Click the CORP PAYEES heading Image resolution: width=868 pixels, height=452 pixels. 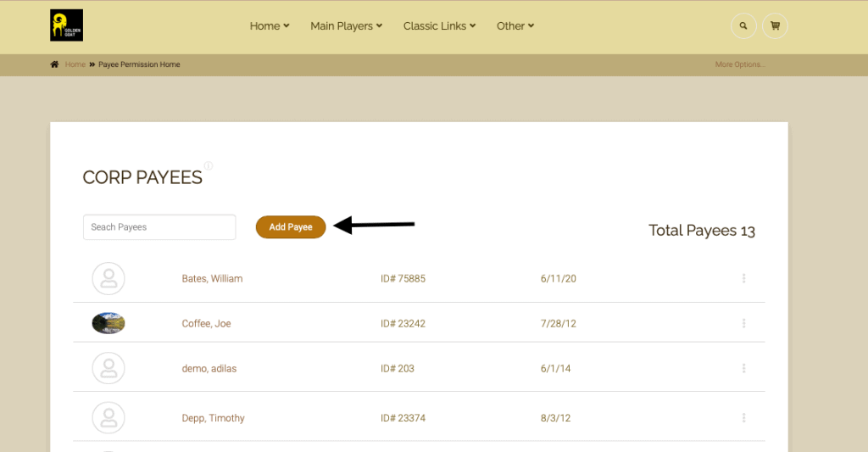(142, 177)
